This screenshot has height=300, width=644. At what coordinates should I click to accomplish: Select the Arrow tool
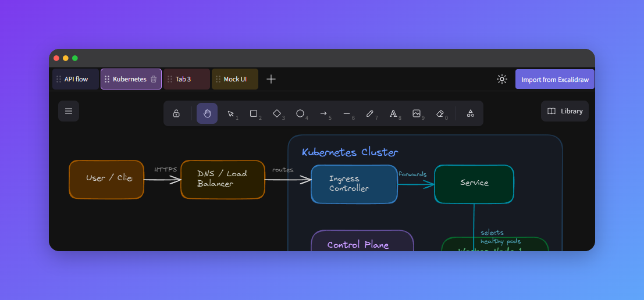323,114
